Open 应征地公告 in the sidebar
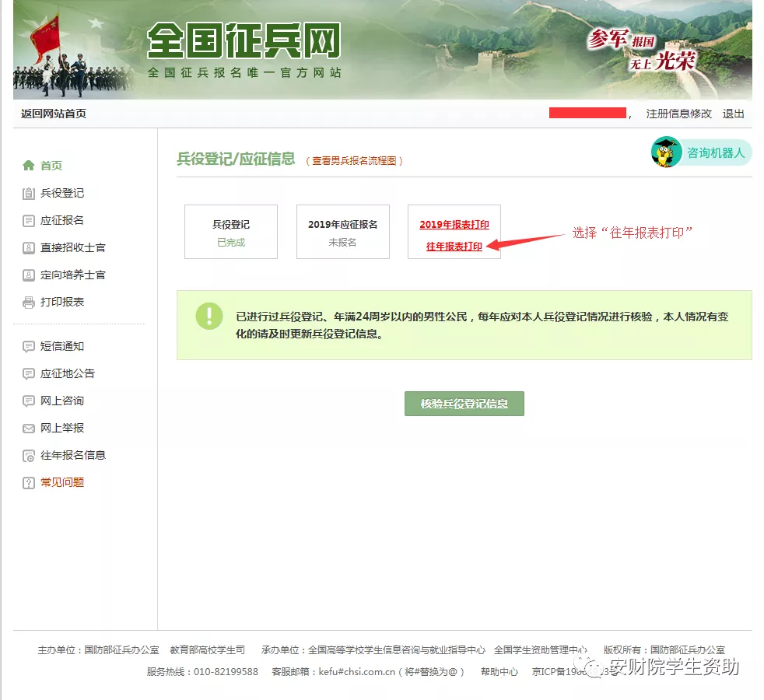764x700 pixels. (67, 373)
